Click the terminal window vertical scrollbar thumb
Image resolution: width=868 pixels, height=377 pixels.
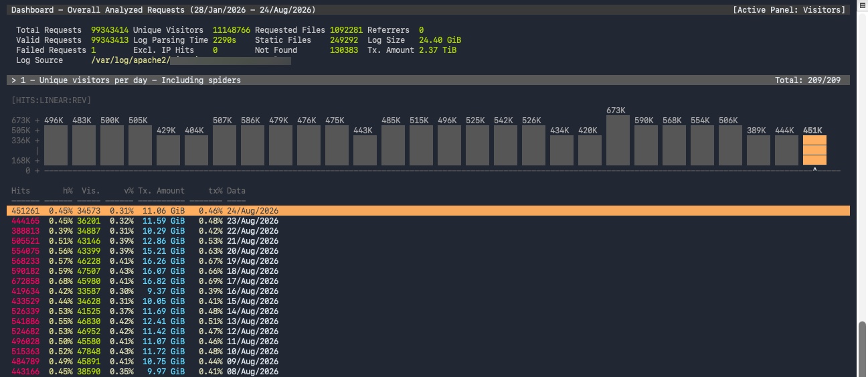point(862,350)
